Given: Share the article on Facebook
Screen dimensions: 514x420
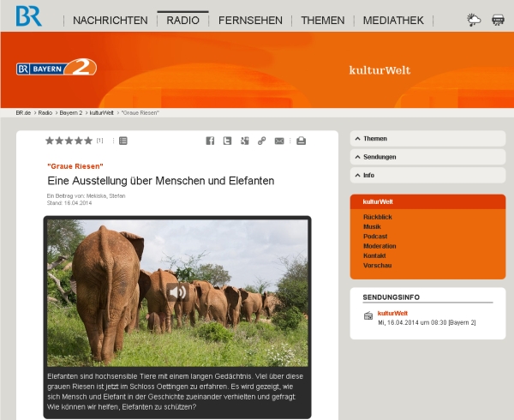Looking at the screenshot, I should click(210, 141).
